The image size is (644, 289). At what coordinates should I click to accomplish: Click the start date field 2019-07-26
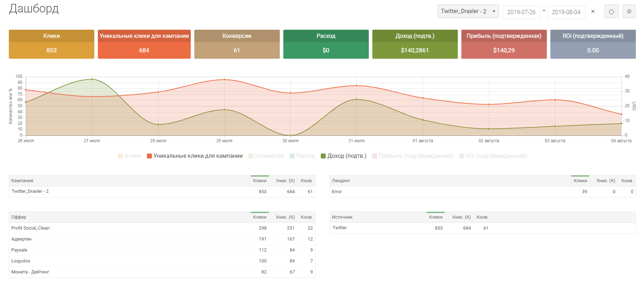pyautogui.click(x=521, y=12)
